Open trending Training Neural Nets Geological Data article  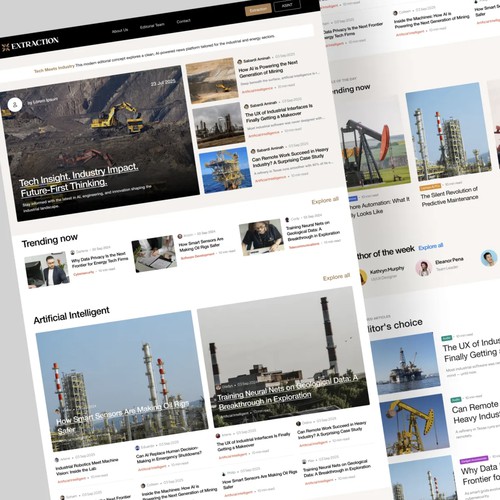(x=313, y=230)
